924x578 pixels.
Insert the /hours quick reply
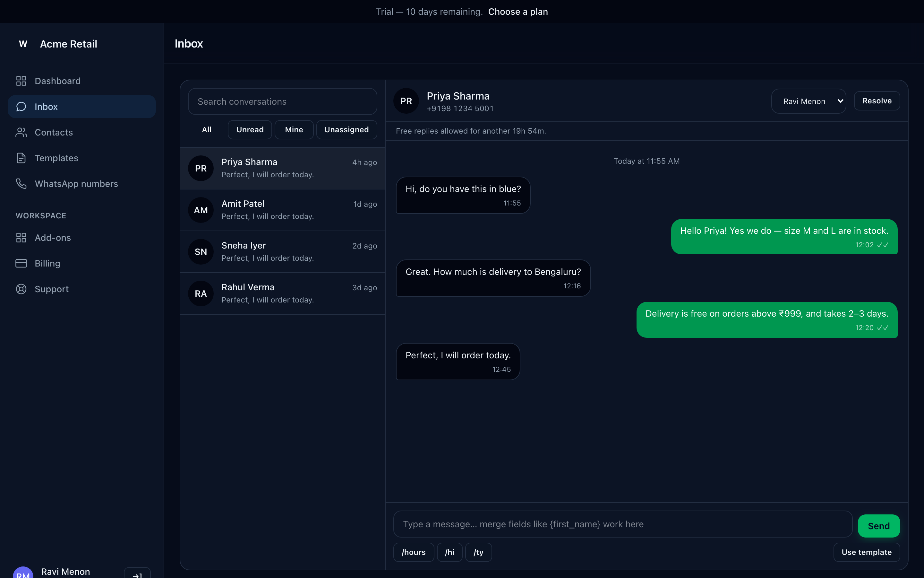pos(414,552)
